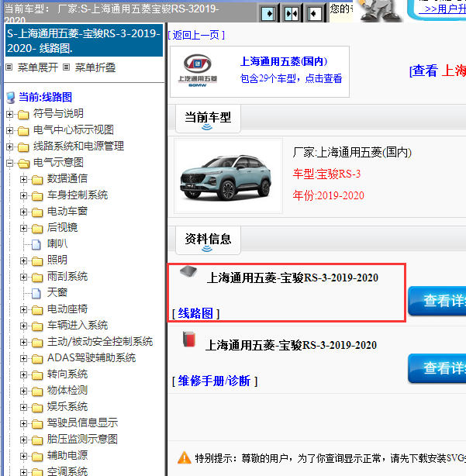Click 菜单折叠 to collapse all menus

95,67
